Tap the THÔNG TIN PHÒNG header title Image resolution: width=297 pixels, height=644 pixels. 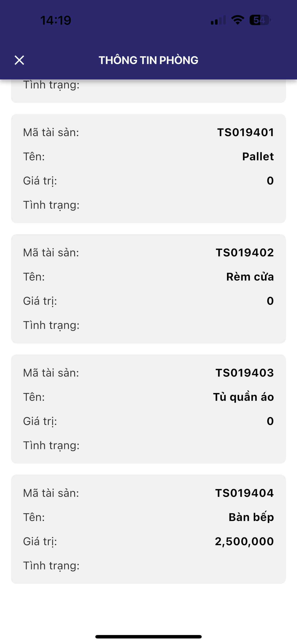point(148,60)
